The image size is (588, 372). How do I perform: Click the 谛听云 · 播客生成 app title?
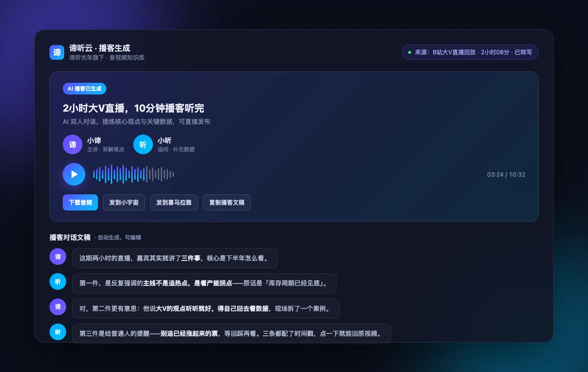click(x=99, y=48)
